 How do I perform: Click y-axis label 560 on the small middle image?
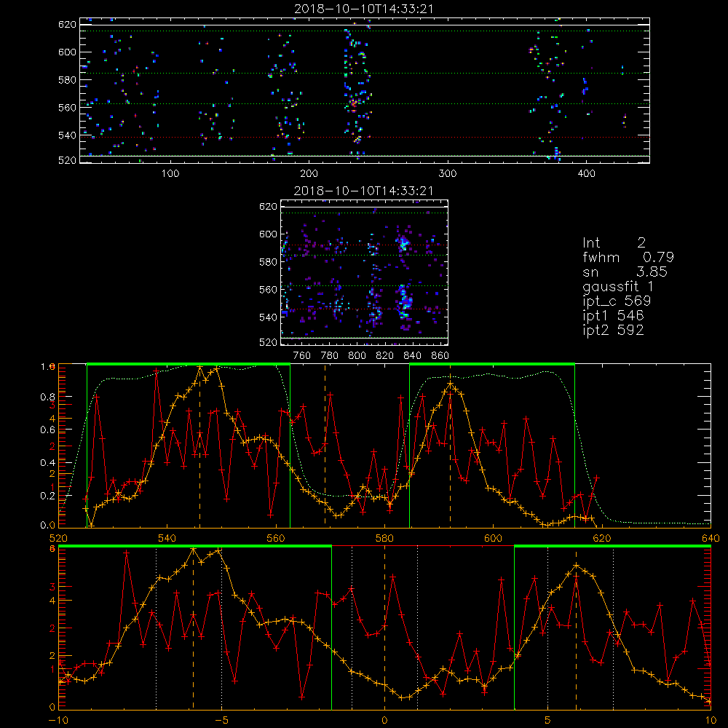[269, 290]
